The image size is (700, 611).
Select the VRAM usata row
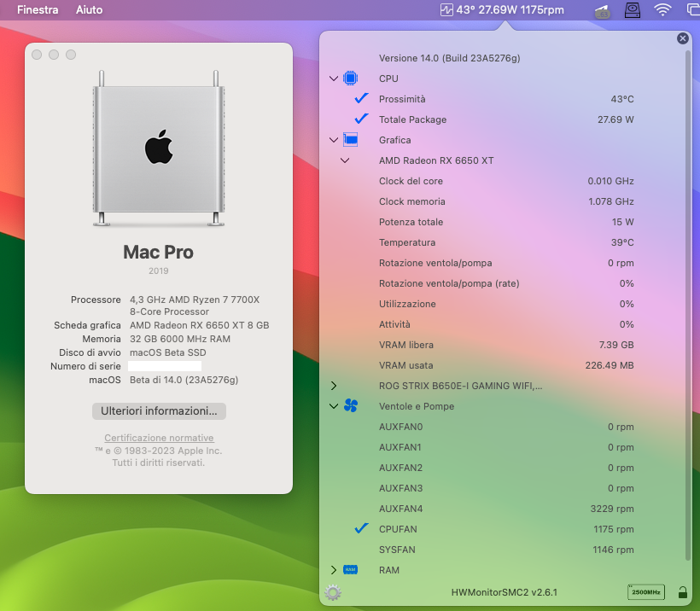pos(506,365)
